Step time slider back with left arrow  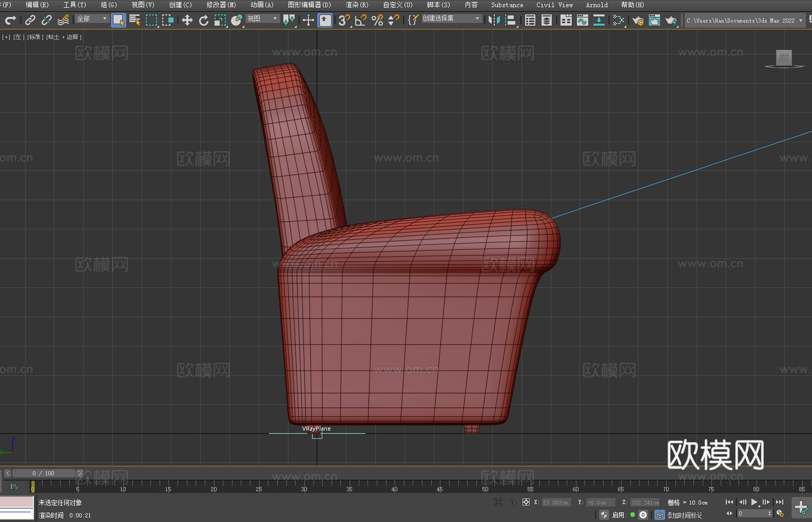pyautogui.click(x=7, y=473)
